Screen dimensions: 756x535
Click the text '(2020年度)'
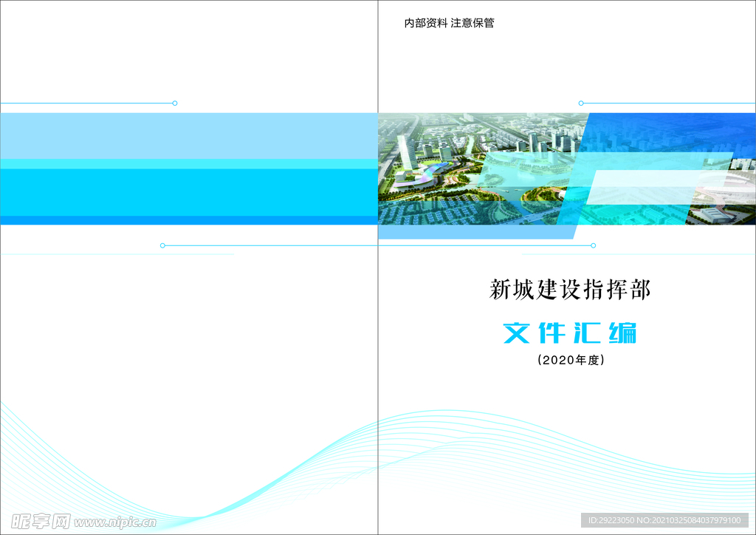[571, 360]
